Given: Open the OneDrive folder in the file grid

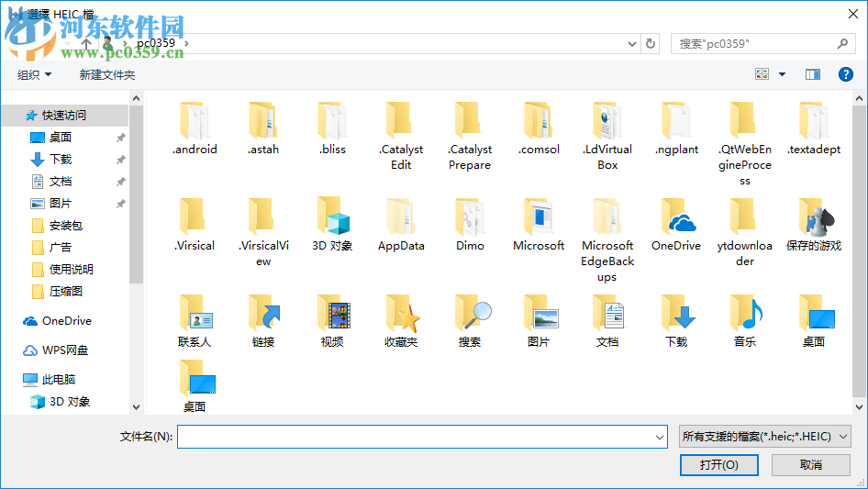Looking at the screenshot, I should (x=676, y=224).
